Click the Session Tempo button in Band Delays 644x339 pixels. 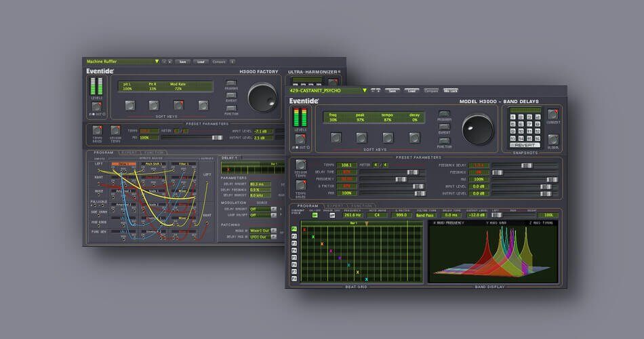(300, 165)
